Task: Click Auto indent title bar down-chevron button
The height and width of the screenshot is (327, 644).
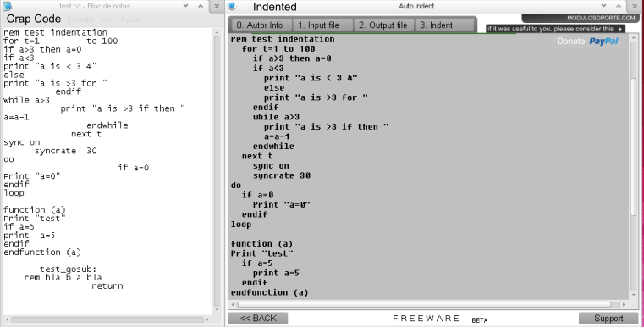Action: (603, 6)
